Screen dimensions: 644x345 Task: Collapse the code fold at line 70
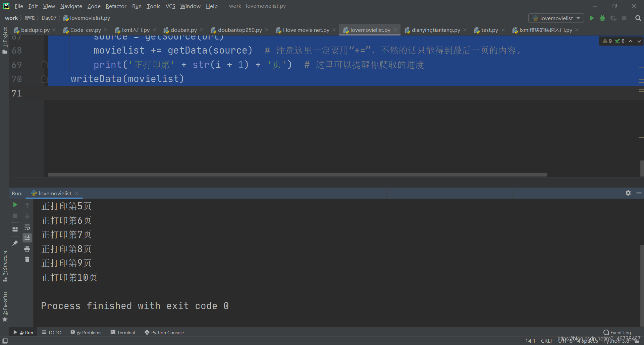click(44, 79)
